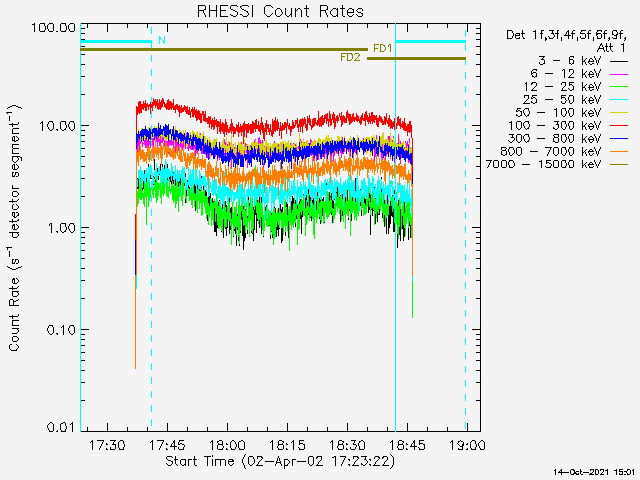640x480 pixels.
Task: Click the '19:00' x-axis tick label
Action: point(467,445)
